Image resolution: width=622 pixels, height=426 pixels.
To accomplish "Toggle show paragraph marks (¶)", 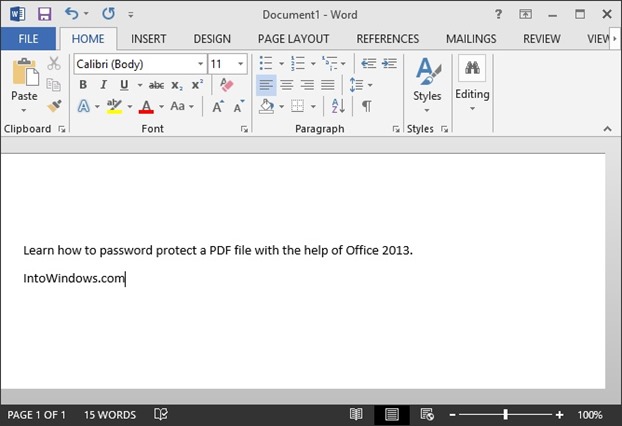I will 367,106.
